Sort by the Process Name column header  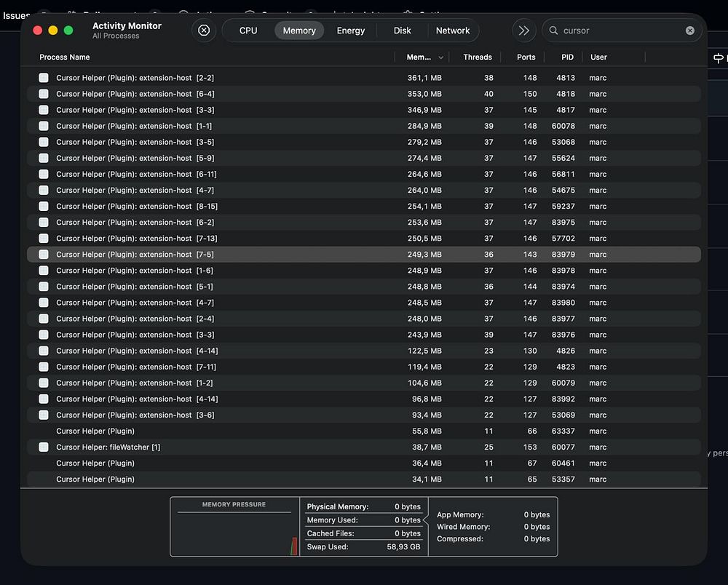65,57
